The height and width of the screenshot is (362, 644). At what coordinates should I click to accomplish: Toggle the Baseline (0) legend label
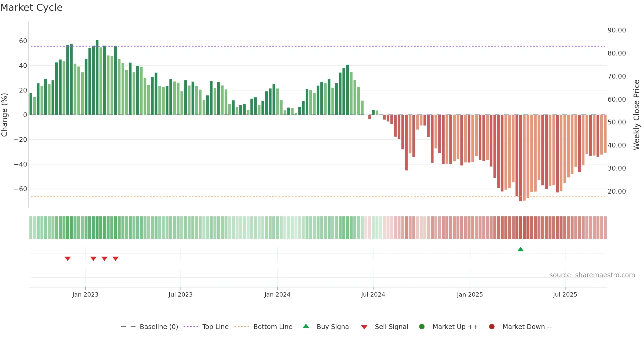tap(159, 327)
